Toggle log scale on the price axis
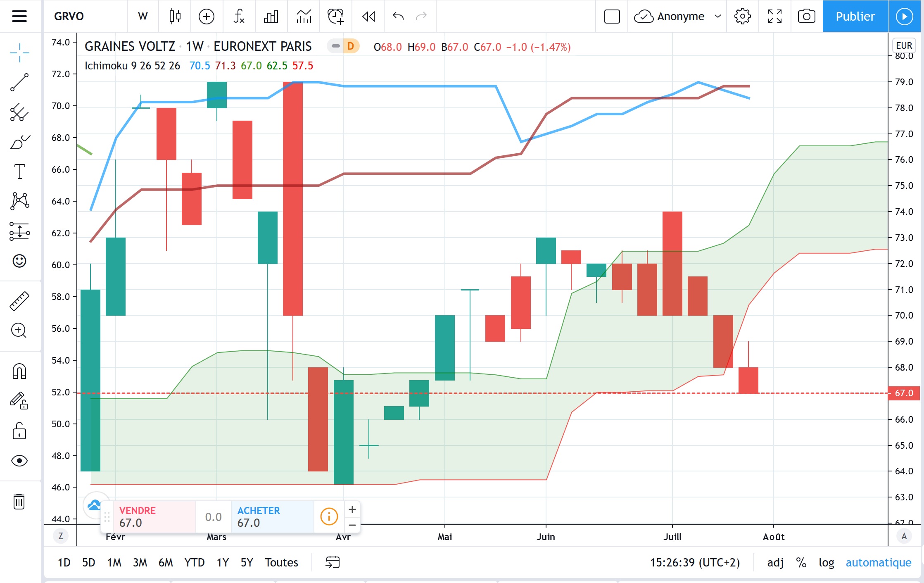Image resolution: width=924 pixels, height=583 pixels. (826, 562)
